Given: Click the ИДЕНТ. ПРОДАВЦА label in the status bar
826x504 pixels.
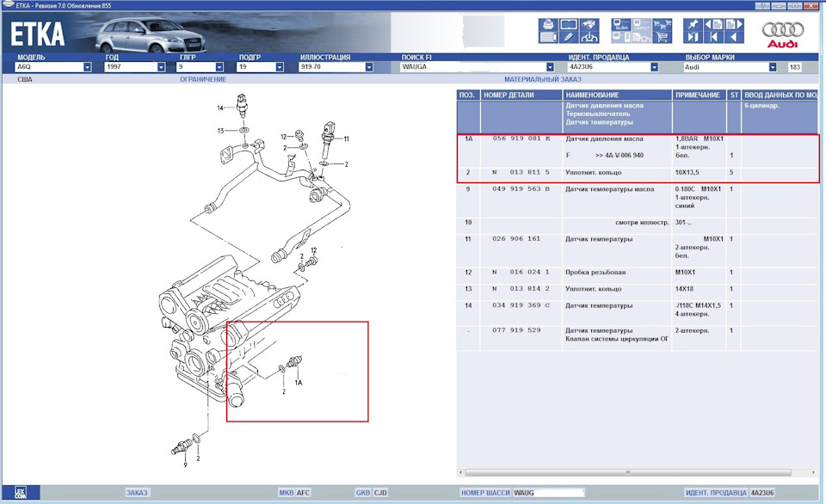Looking at the screenshot, I should point(716,493).
